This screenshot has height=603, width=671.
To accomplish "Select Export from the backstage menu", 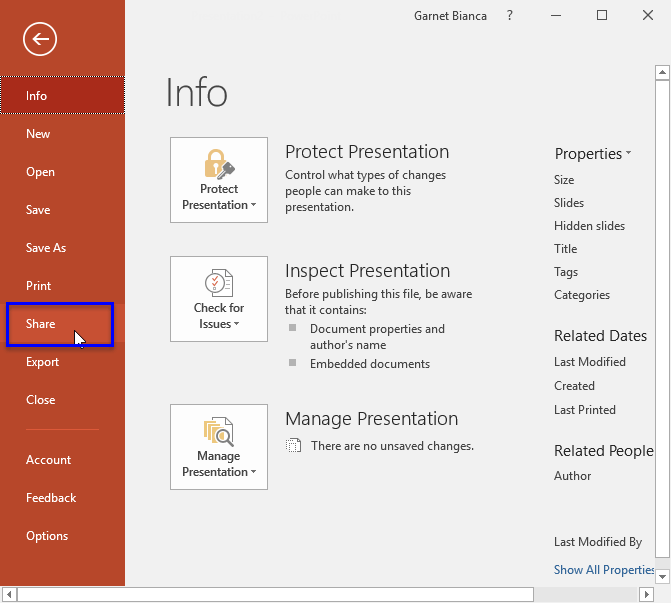I will 43,362.
